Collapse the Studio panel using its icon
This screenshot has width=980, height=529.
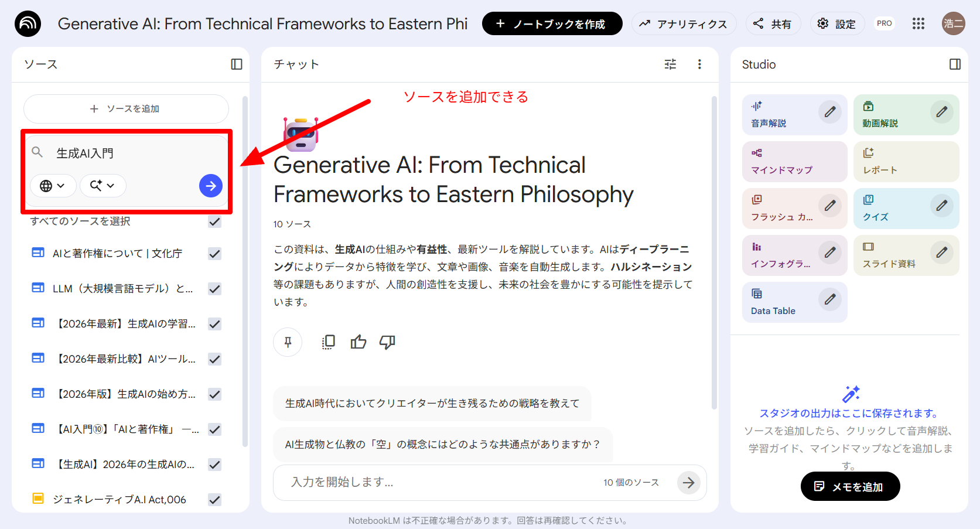(x=955, y=64)
